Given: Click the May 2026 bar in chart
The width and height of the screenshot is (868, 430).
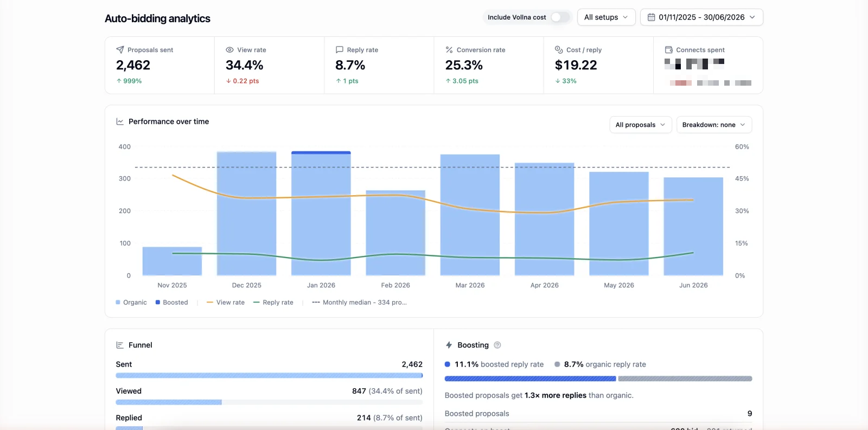Looking at the screenshot, I should (x=619, y=224).
